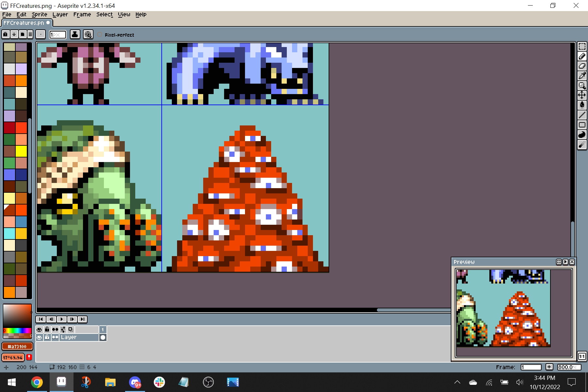Viewport: 588px width, 392px height.
Task: Open the Windows Start menu
Action: click(12, 382)
